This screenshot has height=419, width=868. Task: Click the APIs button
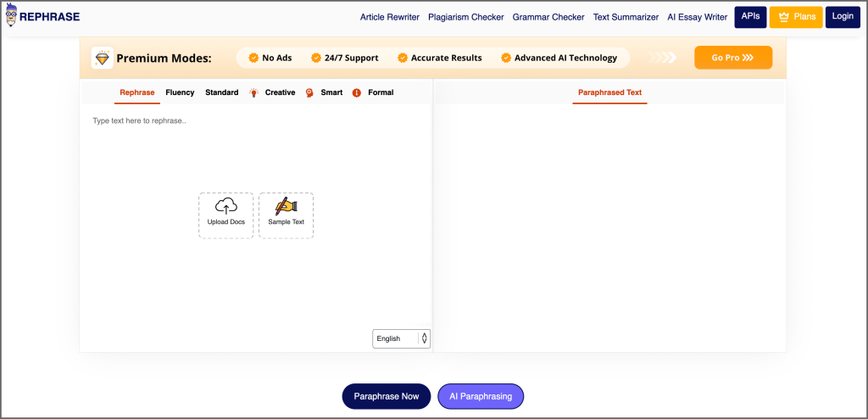point(751,17)
